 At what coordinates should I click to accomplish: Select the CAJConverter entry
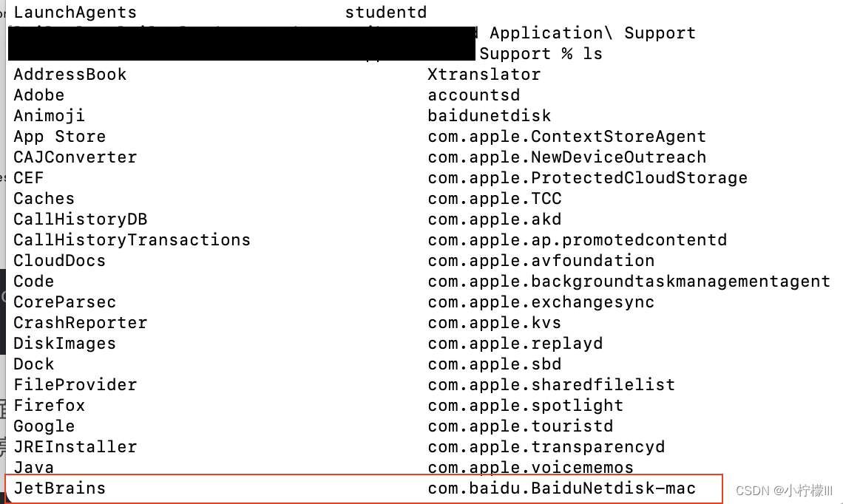tap(75, 157)
